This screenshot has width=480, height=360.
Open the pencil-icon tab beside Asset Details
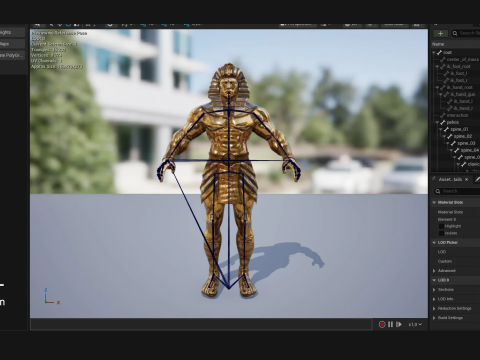pos(477,179)
